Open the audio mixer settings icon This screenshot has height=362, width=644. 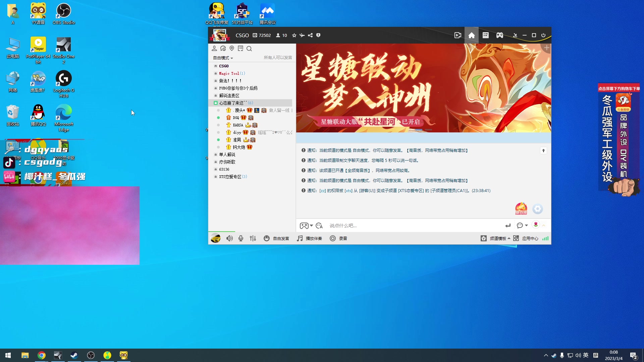click(253, 238)
